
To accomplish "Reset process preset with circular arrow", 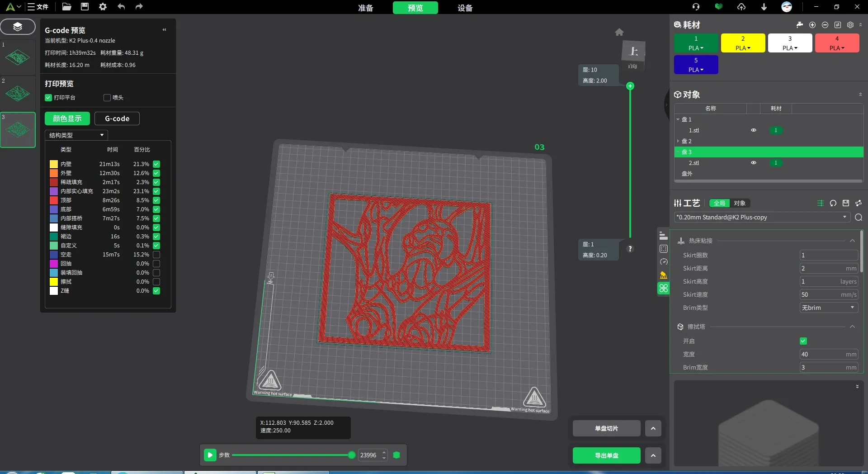I will click(x=833, y=203).
